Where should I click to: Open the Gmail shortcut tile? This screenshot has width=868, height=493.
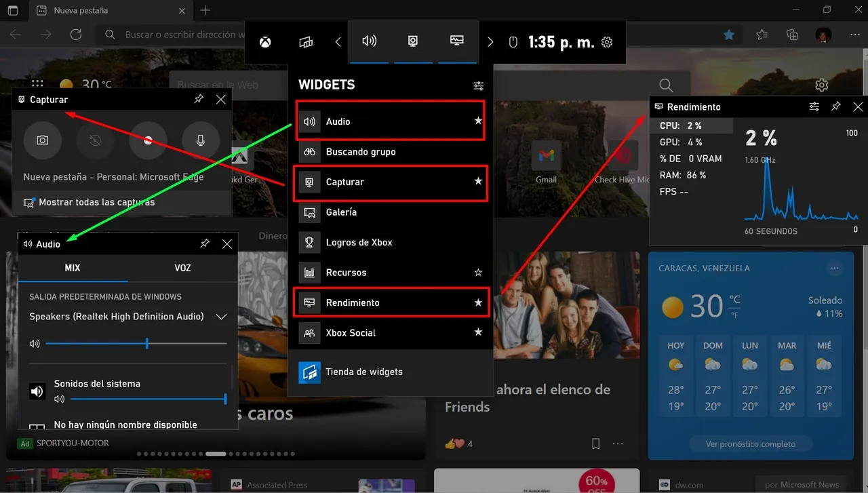pyautogui.click(x=546, y=163)
